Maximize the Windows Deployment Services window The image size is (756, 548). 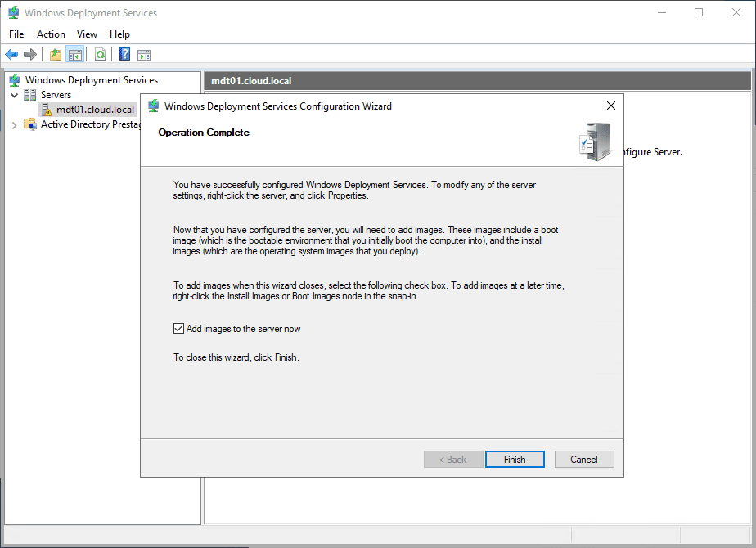(x=699, y=12)
